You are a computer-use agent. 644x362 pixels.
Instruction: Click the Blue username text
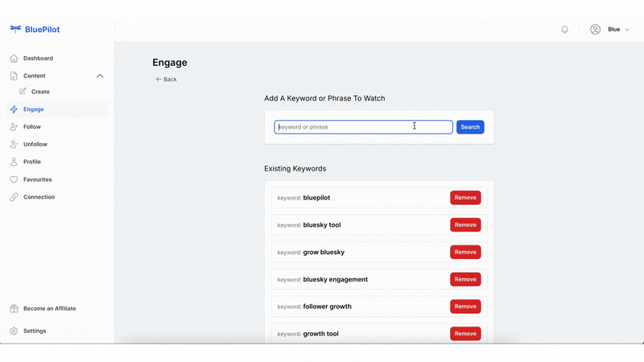click(x=614, y=29)
